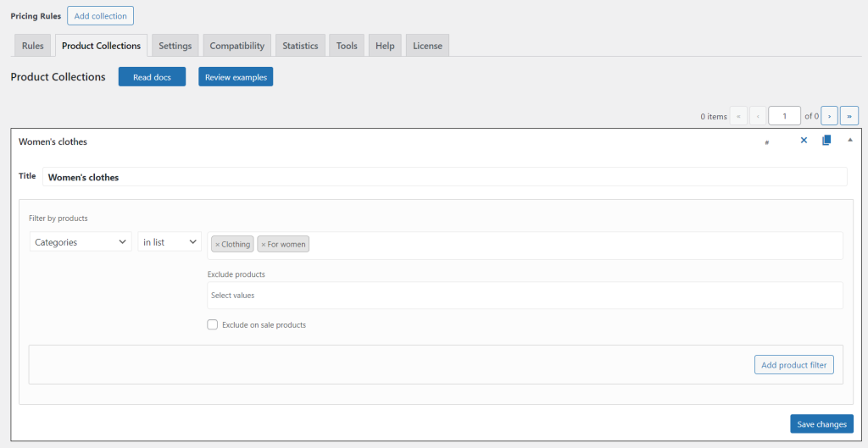Open the Categories filter type dropdown
Viewport: 868px width, 448px height.
[x=81, y=241]
